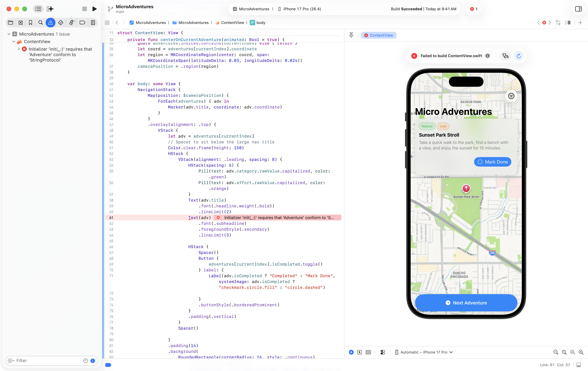Zoom in the preview canvas
Image resolution: width=588 pixels, height=371 pixels.
pyautogui.click(x=581, y=352)
